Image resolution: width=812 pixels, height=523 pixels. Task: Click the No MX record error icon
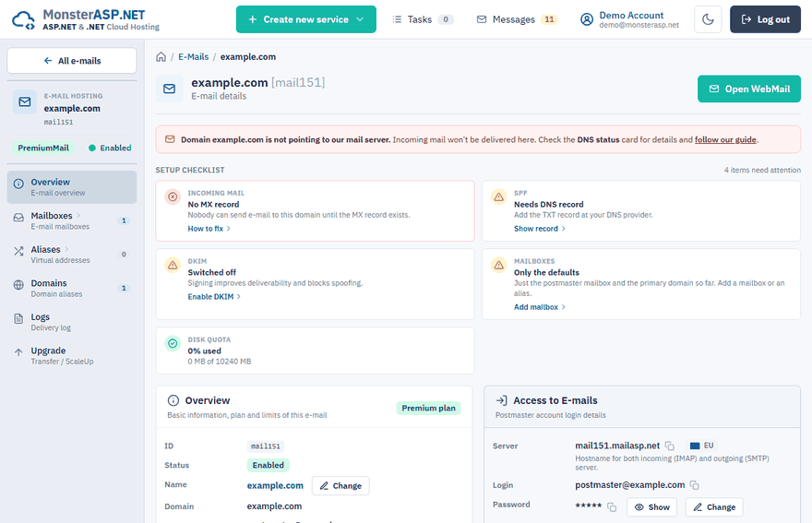click(x=173, y=196)
